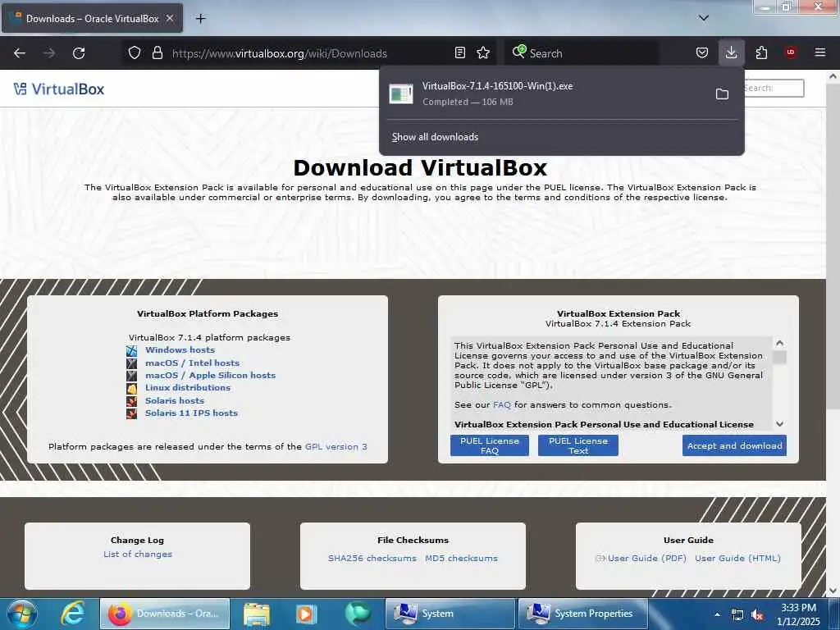Open the User Guide (HTML) link
The height and width of the screenshot is (630, 840).
(737, 558)
